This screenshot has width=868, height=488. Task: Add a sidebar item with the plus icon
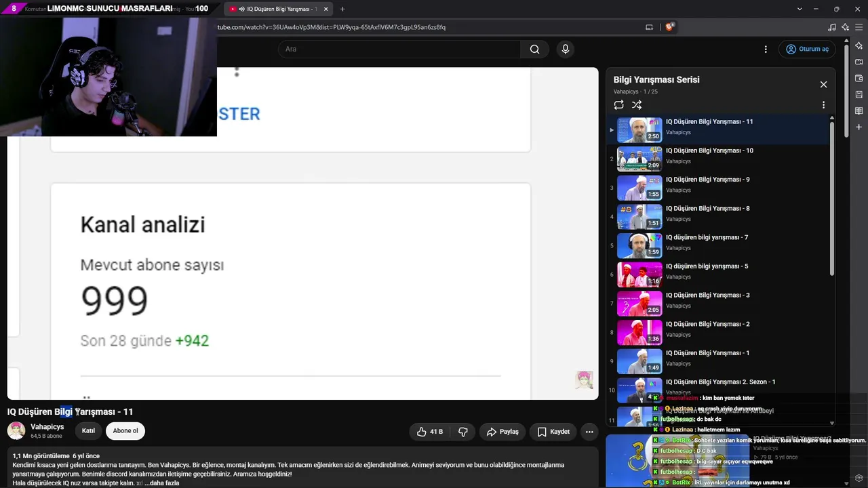point(859,127)
